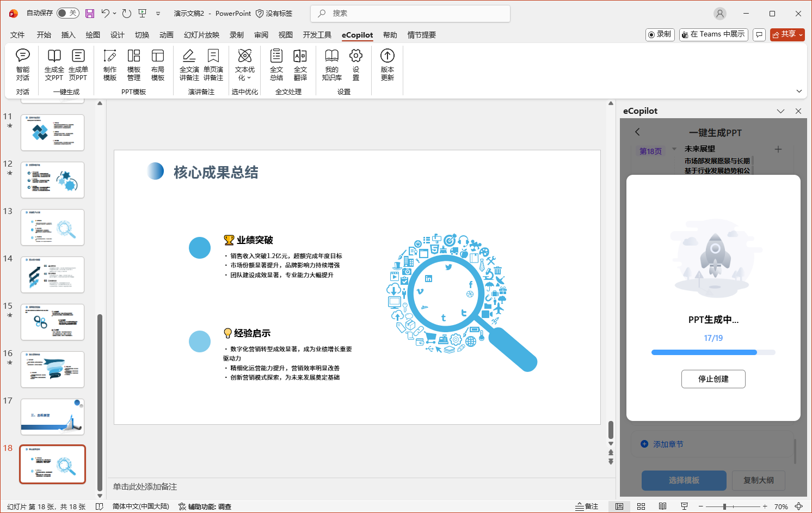
Task: Select the 全文演讲备注 icon
Action: 189,65
